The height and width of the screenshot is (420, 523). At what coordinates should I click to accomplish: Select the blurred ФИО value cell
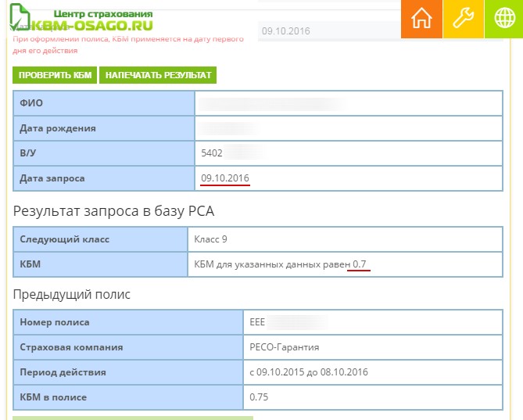349,103
